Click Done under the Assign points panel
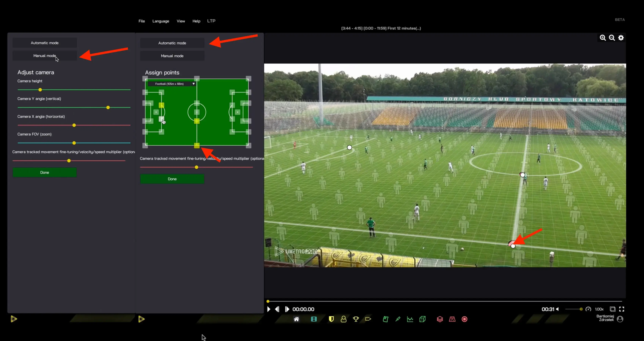 pos(172,179)
